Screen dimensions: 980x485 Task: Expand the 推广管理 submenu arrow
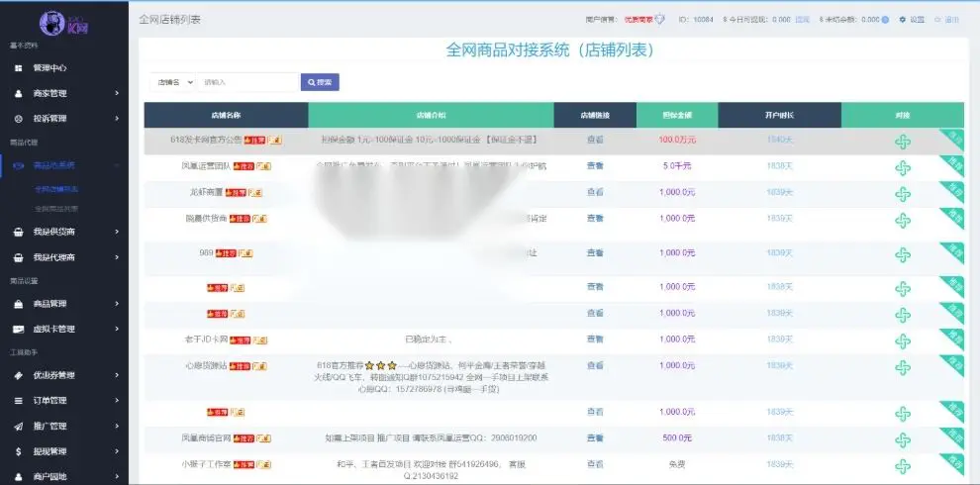117,426
